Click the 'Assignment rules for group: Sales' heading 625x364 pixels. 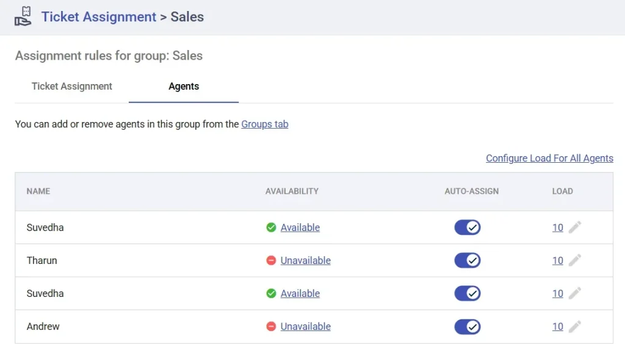pos(109,55)
